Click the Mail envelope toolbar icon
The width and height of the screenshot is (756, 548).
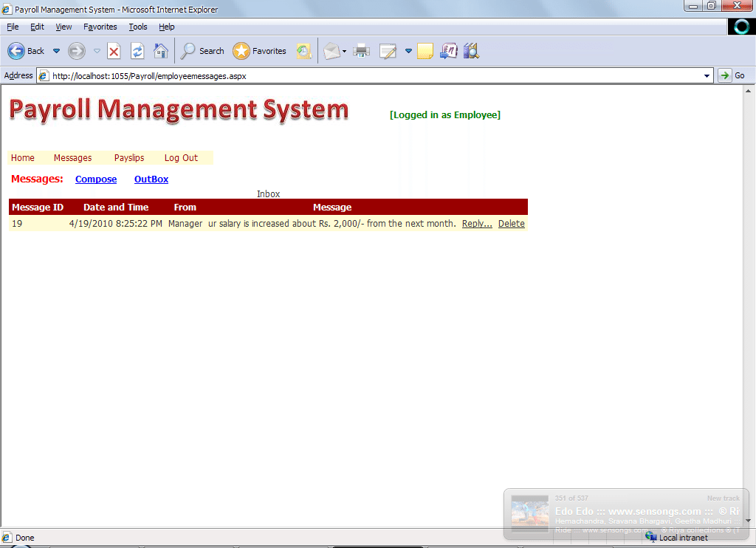tap(331, 51)
